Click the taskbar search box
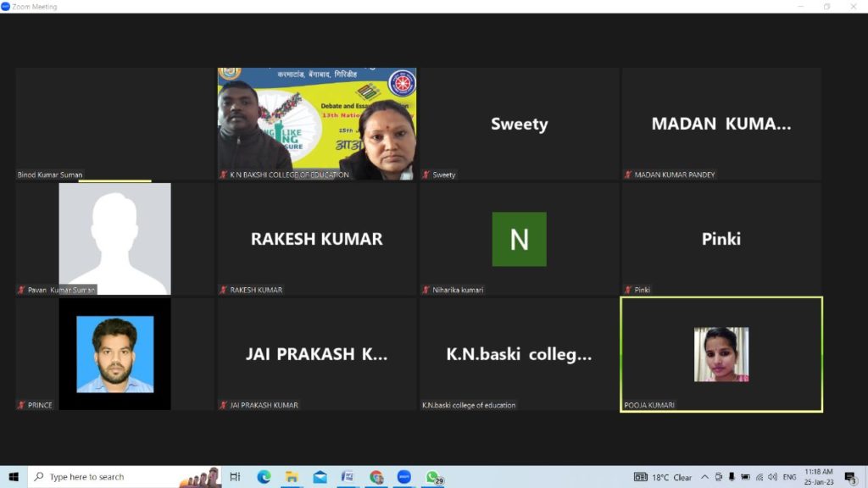The image size is (868, 488). coord(102,477)
